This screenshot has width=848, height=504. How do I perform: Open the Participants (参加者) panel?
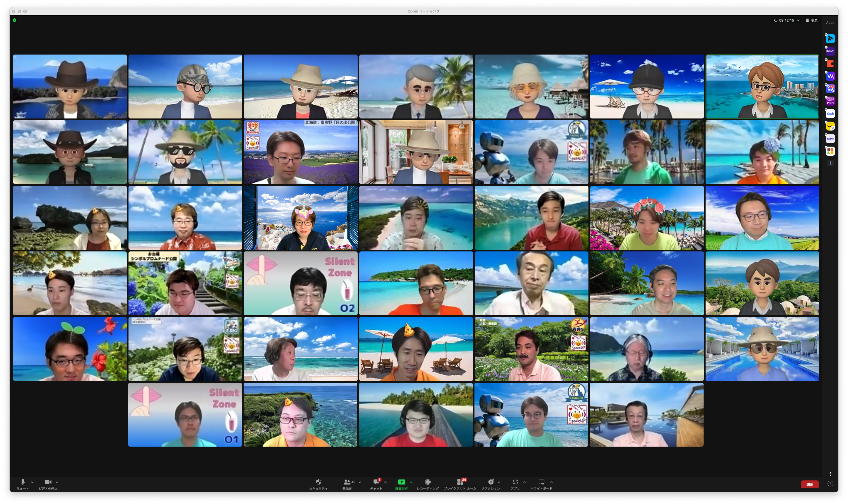[x=347, y=482]
